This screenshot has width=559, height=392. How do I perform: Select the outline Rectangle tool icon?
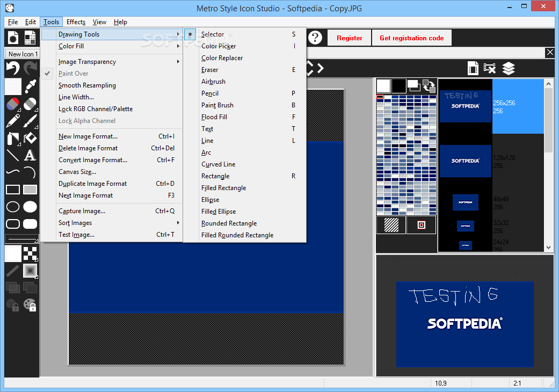click(13, 190)
